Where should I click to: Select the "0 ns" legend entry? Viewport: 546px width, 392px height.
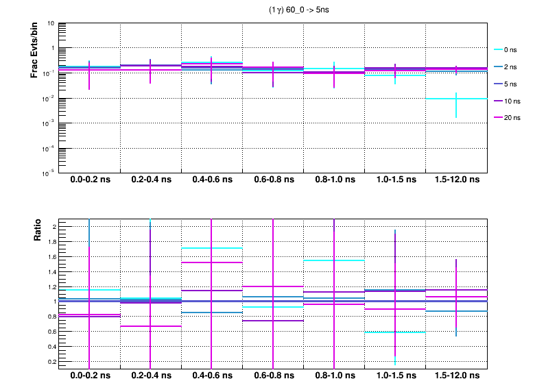[x=510, y=49]
